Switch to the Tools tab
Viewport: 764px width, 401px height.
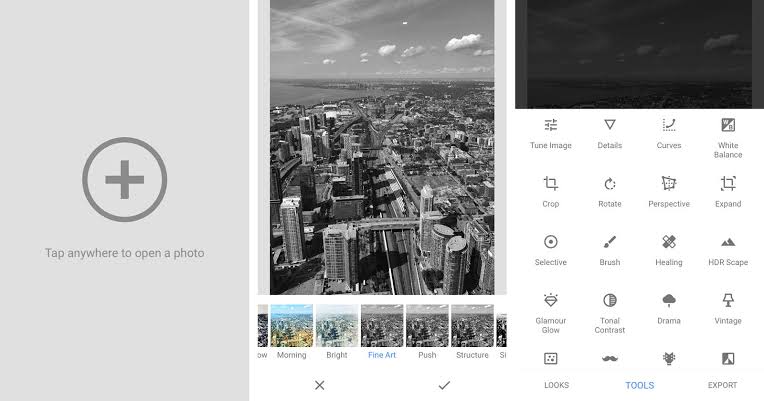click(639, 385)
